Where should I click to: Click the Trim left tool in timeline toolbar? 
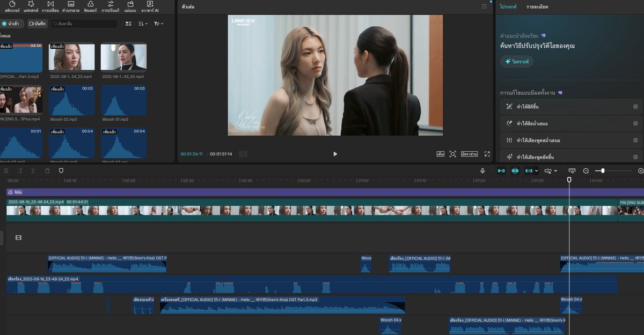point(20,170)
